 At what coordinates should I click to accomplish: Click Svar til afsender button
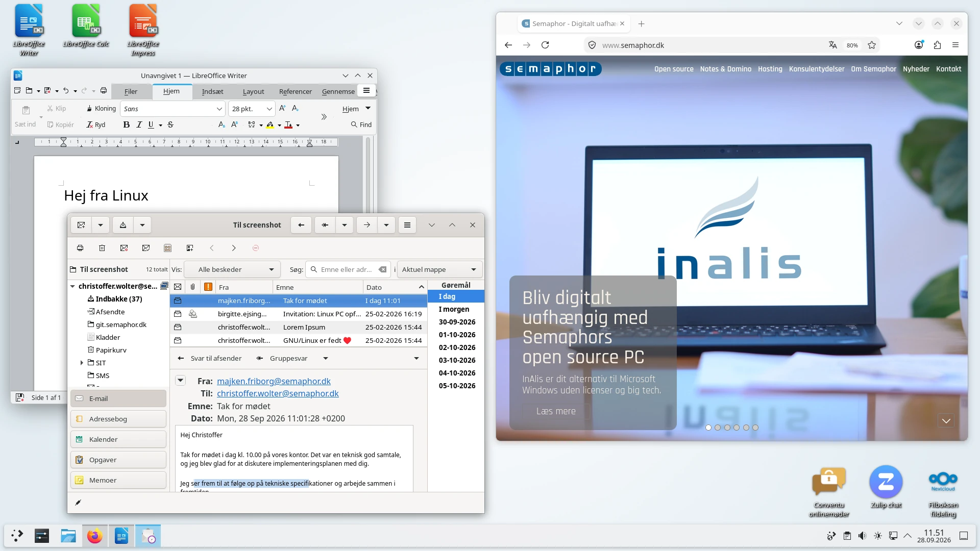pyautogui.click(x=210, y=358)
